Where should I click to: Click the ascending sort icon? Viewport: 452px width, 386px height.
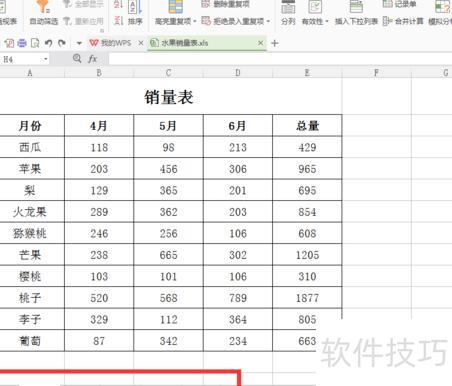click(x=118, y=4)
